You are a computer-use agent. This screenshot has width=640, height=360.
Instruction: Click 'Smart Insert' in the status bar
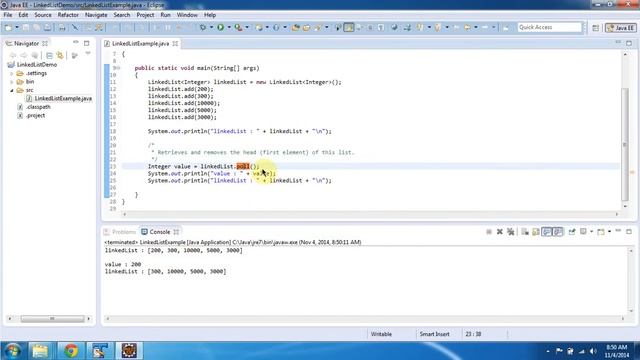pyautogui.click(x=434, y=334)
